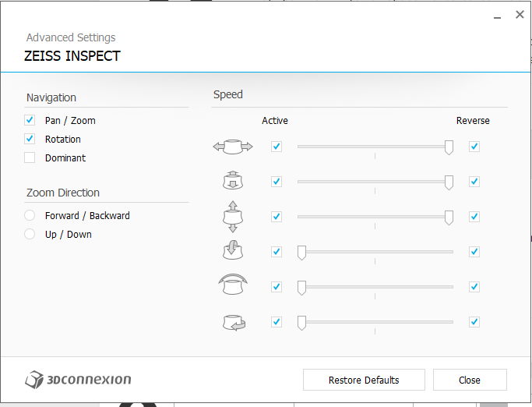Uncheck the Rotation navigation option

click(x=30, y=140)
